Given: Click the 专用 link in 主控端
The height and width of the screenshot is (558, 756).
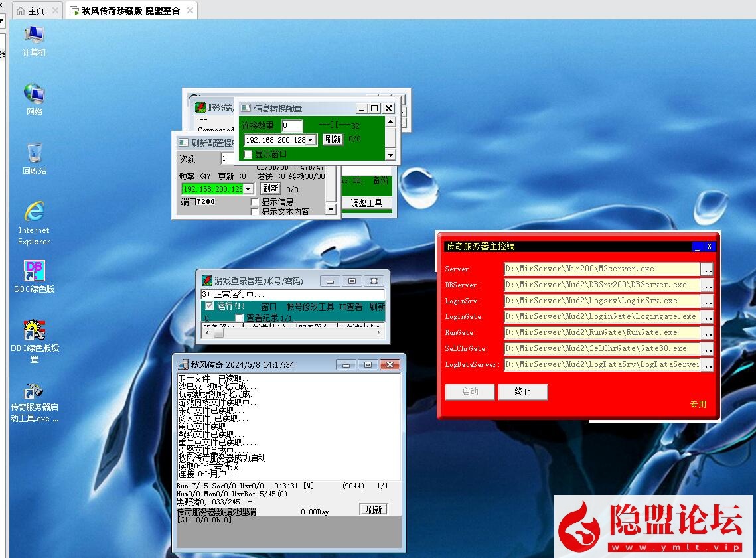Looking at the screenshot, I should pyautogui.click(x=698, y=404).
